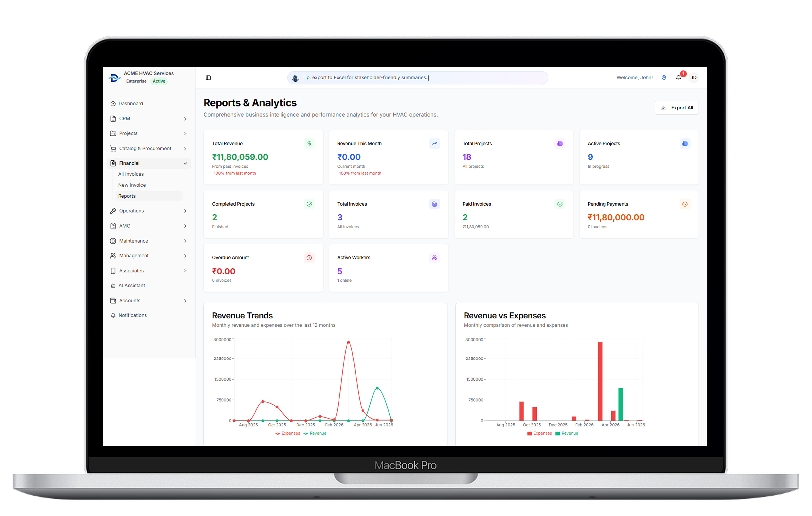Image resolution: width=812 pixels, height=516 pixels.
Task: Click clock icon on Pending Payments card
Action: pos(685,204)
